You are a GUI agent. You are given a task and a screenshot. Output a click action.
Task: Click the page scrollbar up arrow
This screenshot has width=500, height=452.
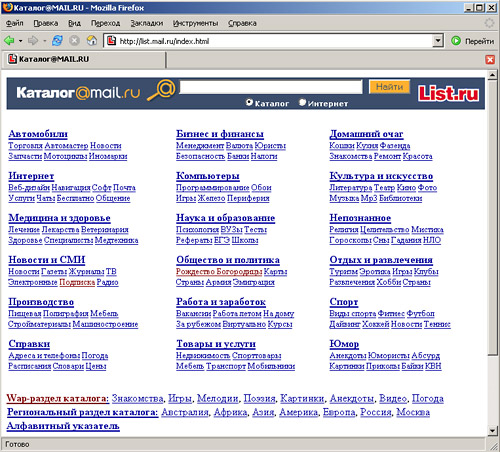click(493, 75)
